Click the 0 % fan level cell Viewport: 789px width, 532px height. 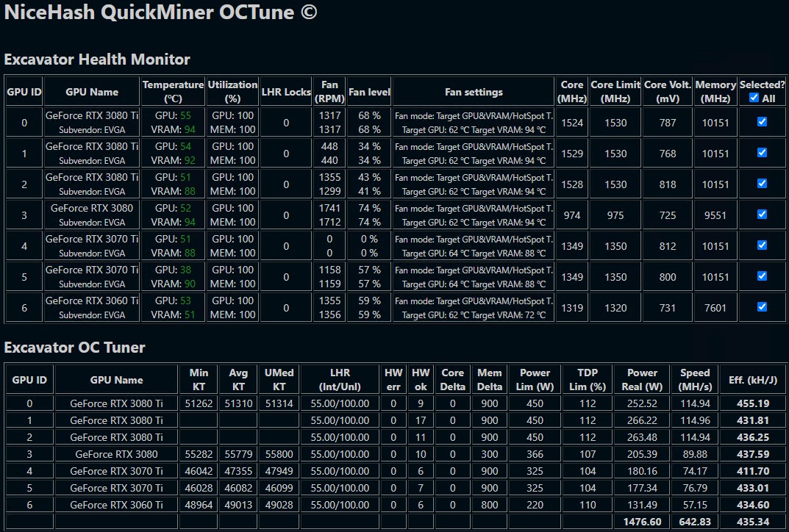(369, 246)
